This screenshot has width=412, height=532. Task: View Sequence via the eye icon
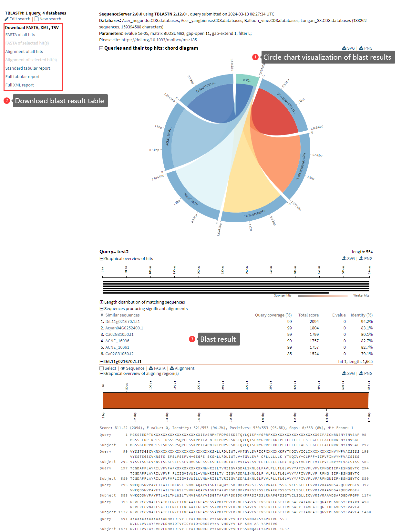[123, 368]
